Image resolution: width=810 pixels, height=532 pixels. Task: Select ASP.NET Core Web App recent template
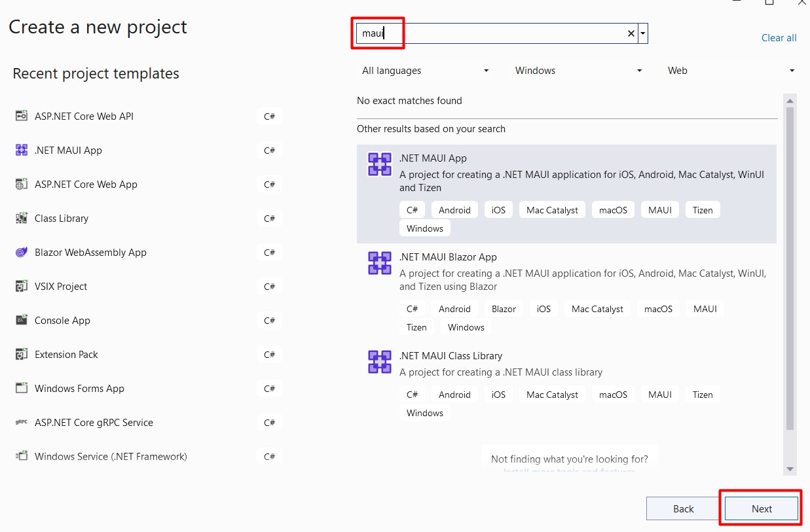[148, 184]
